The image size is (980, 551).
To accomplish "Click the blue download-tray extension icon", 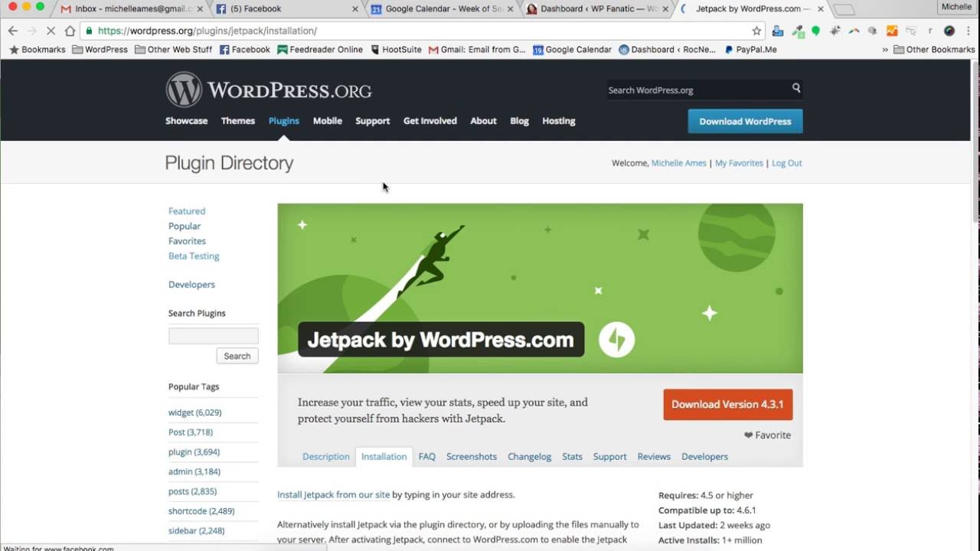I will (778, 31).
